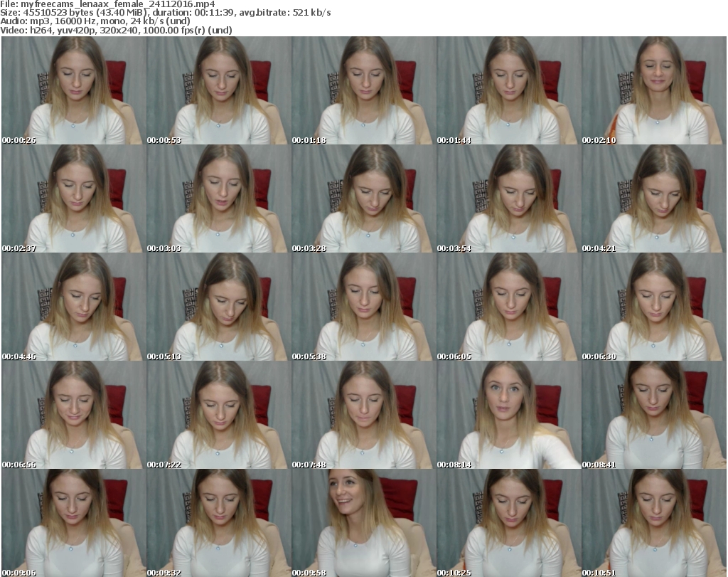Select the frame at 00:00:53

tap(219, 90)
